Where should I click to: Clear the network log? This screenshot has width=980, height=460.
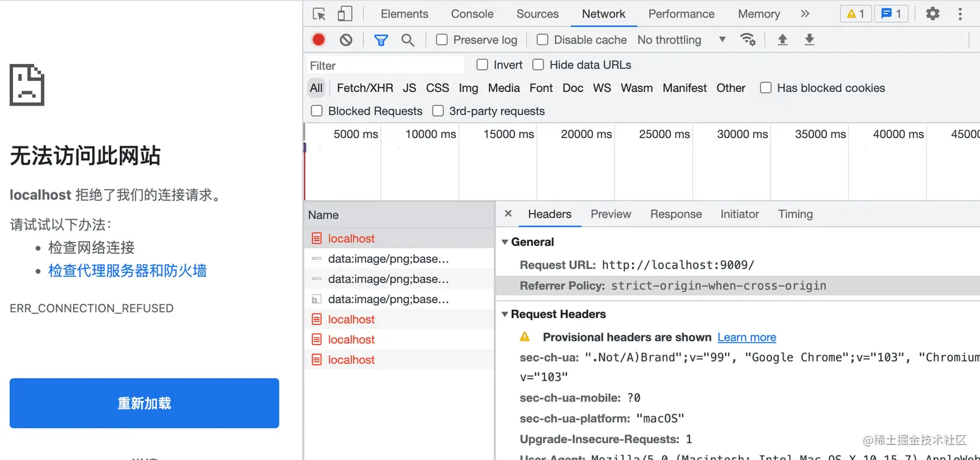pyautogui.click(x=346, y=40)
